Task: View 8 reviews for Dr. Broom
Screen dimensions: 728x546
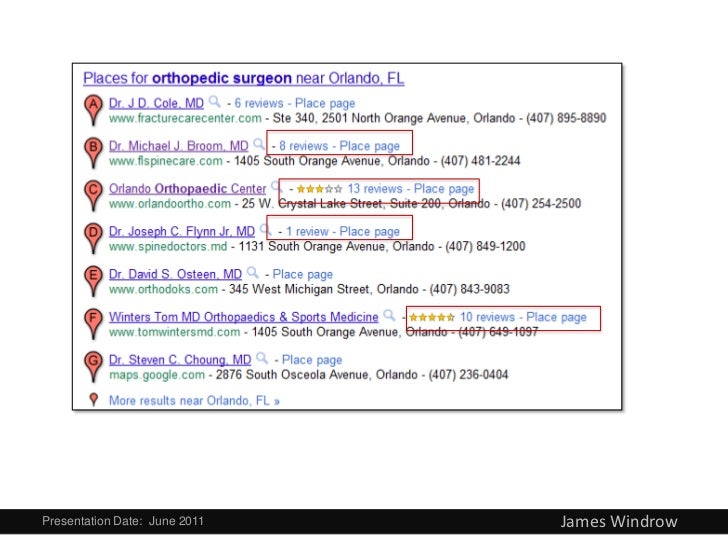Action: (x=304, y=146)
